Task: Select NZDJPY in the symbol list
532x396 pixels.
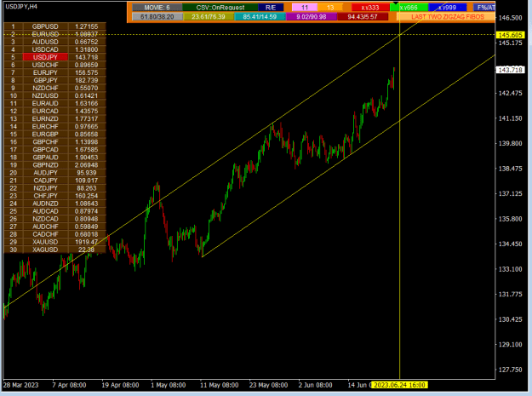Action: pyautogui.click(x=45, y=188)
